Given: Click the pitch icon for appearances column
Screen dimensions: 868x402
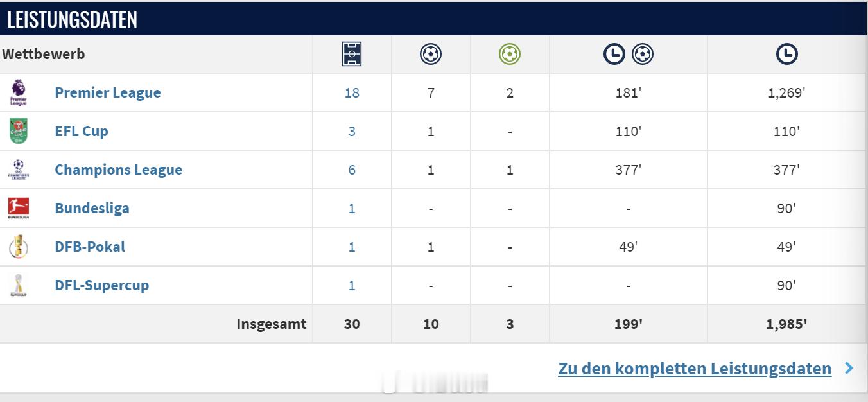Looking at the screenshot, I should click(352, 54).
